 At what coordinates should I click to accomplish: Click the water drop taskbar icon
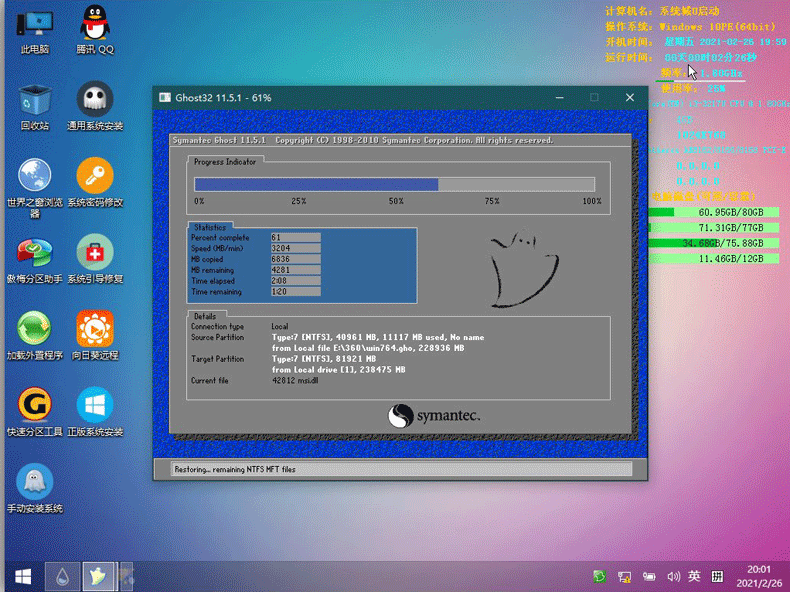[x=62, y=576]
